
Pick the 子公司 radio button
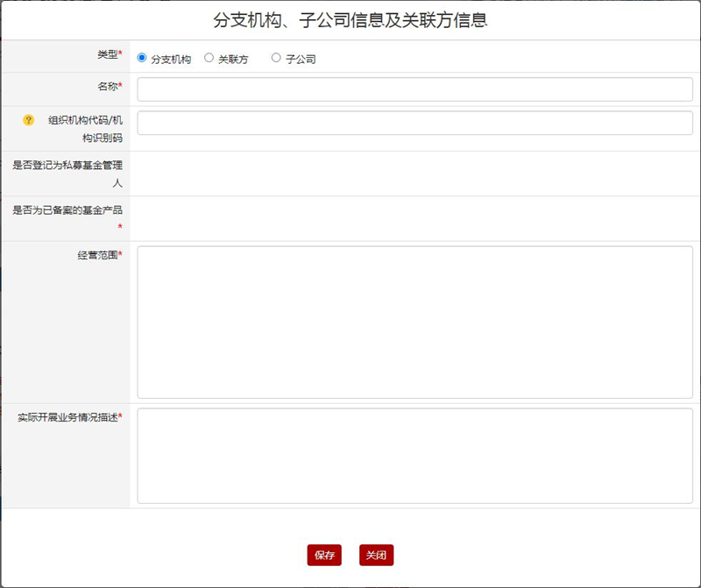[x=276, y=58]
